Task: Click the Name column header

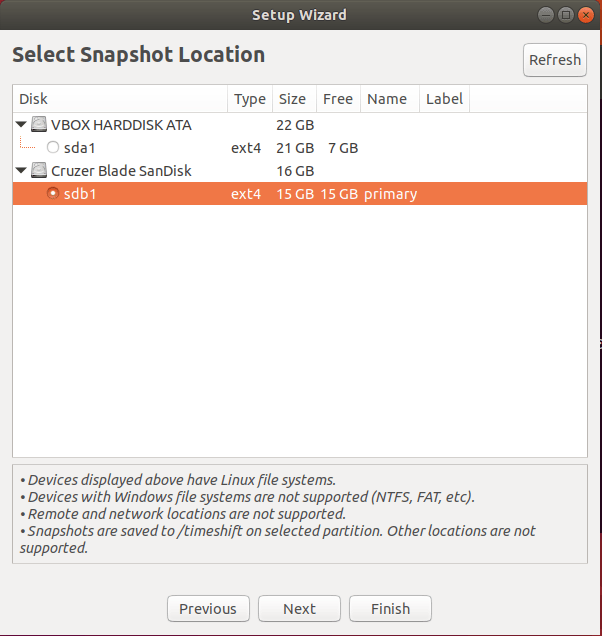Action: tap(387, 99)
